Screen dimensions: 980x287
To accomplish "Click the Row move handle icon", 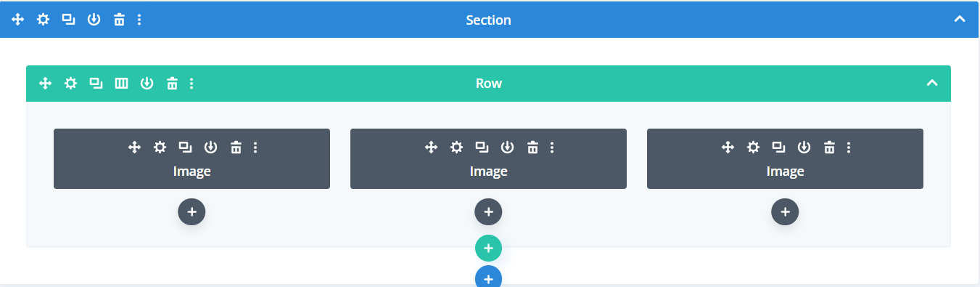I will click(x=45, y=84).
